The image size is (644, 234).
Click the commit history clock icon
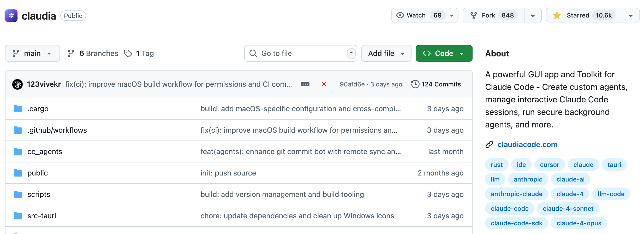pos(415,84)
